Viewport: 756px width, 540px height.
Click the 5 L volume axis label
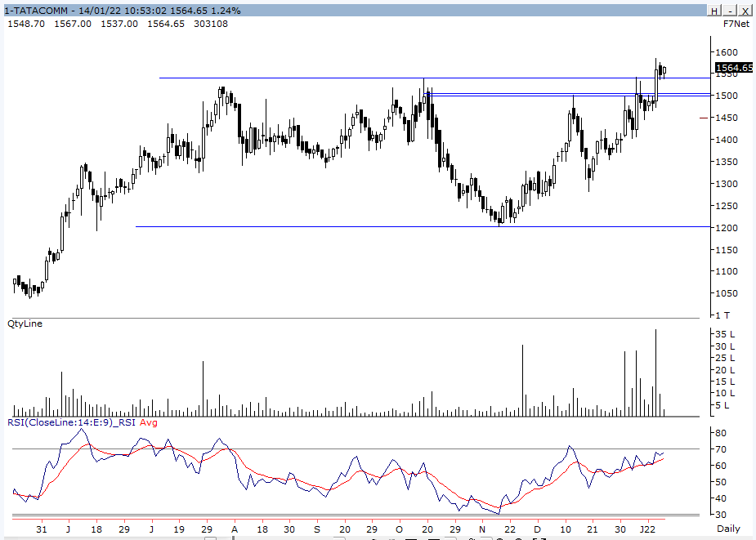722,405
